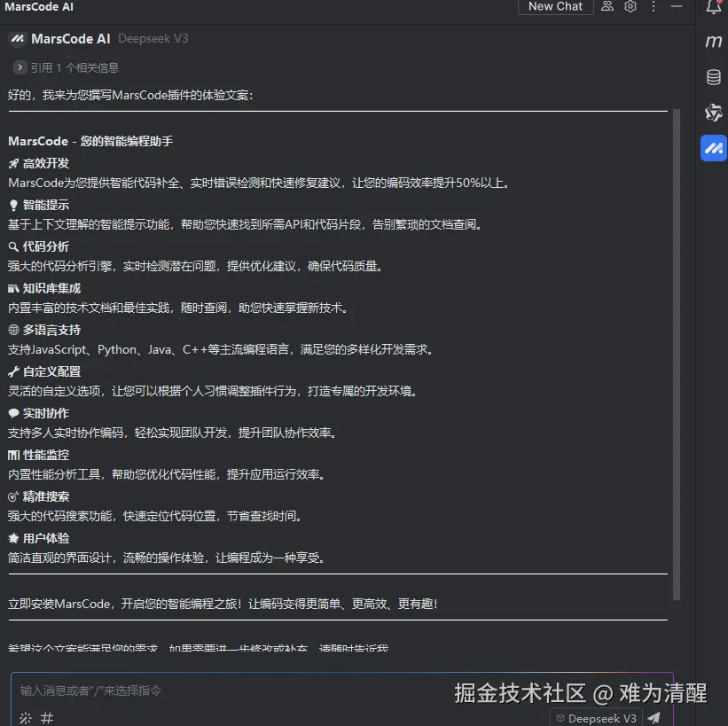728x726 pixels.
Task: Click the notification bell icon
Action: pyautogui.click(x=715, y=8)
